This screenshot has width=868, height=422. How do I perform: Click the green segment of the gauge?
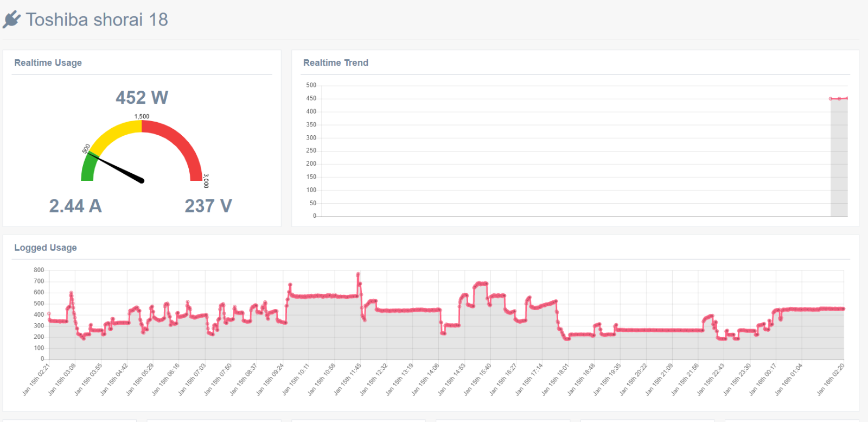coord(88,168)
